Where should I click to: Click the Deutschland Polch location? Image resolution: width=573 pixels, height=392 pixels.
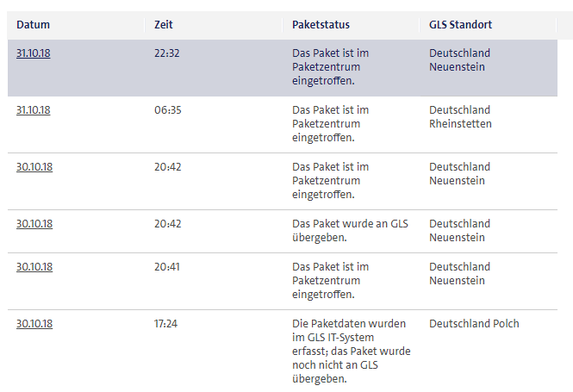[x=474, y=324]
